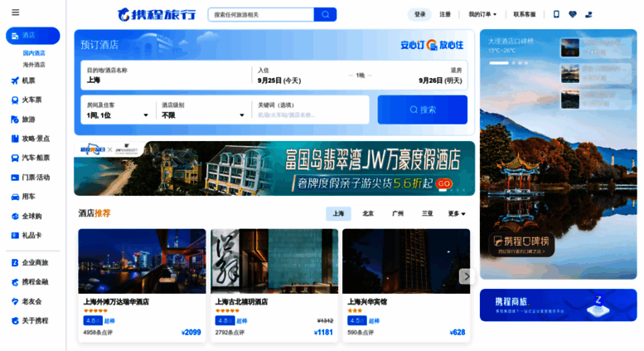644x351 pixels.
Task: Click the GO button on banner
Action: point(444,183)
